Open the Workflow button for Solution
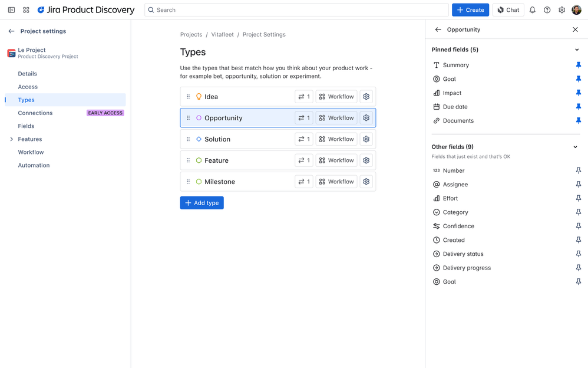 [336, 139]
